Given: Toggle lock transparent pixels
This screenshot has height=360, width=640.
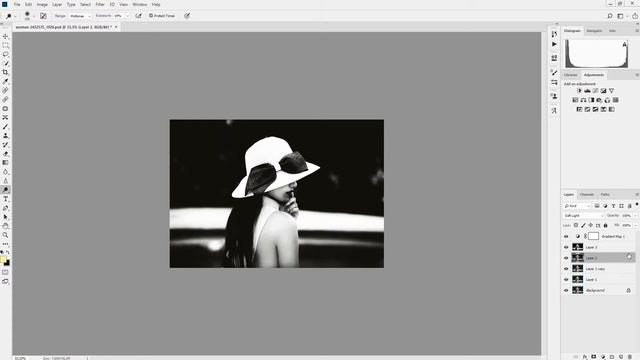Looking at the screenshot, I should tap(576, 225).
